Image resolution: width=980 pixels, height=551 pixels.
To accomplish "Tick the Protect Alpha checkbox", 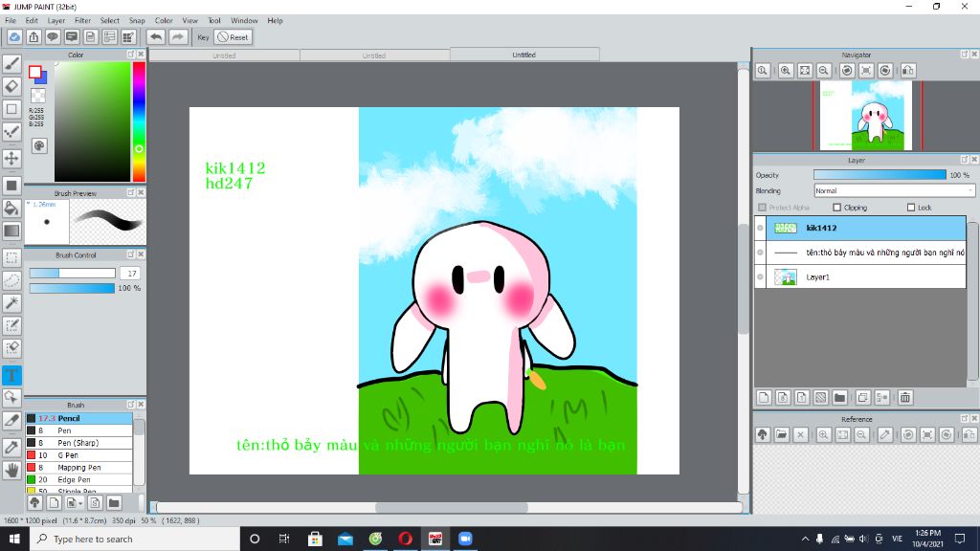I will tap(762, 208).
